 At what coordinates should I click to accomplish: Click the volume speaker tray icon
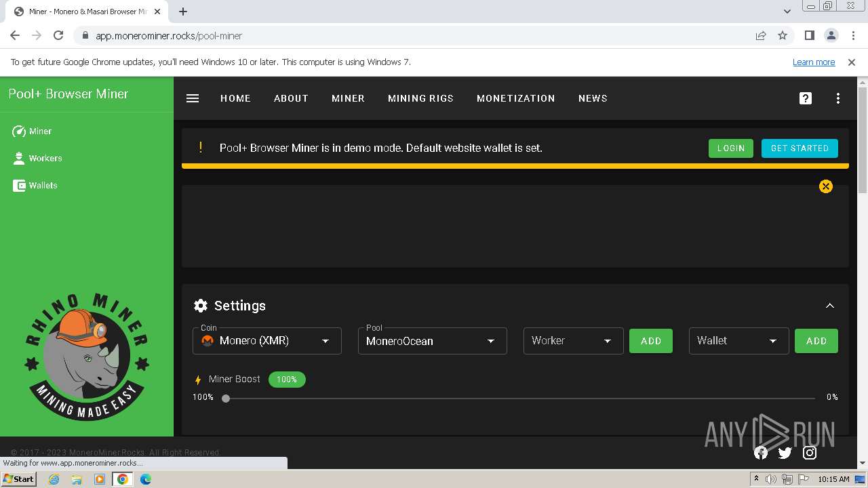tap(771, 479)
